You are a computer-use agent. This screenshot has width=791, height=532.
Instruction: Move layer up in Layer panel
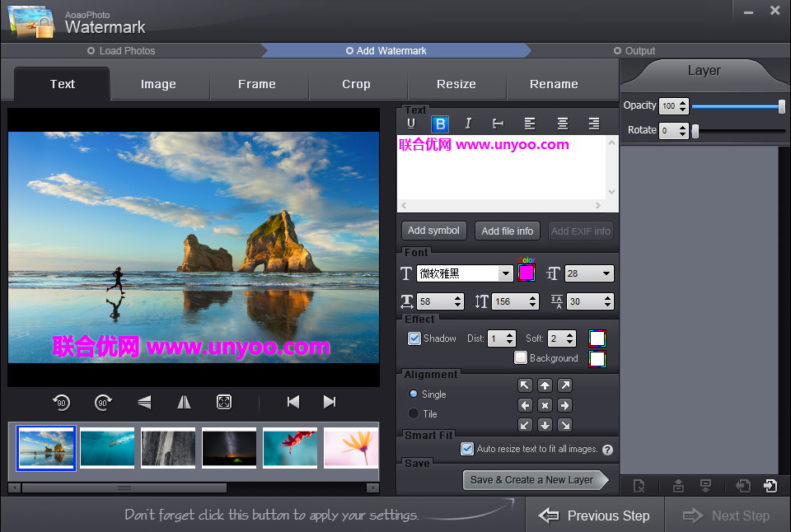coord(678,486)
